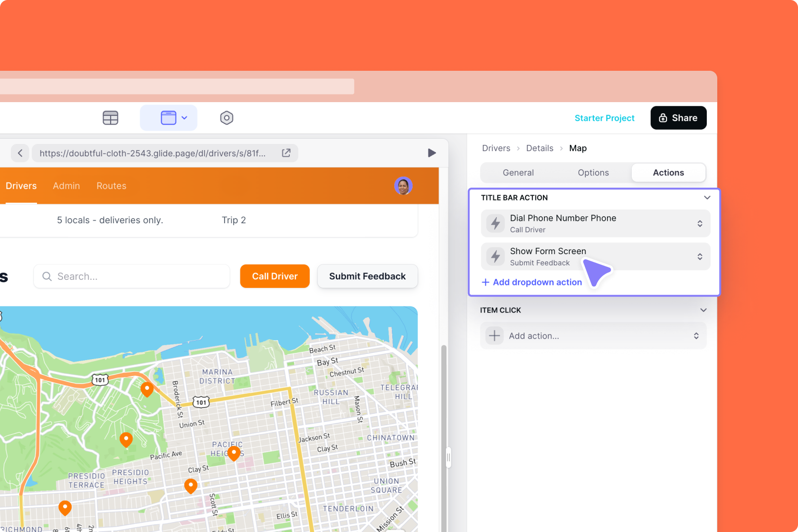Click lightning icon for Dial Phone Number
Screen dimensions: 798x532
(x=495, y=223)
